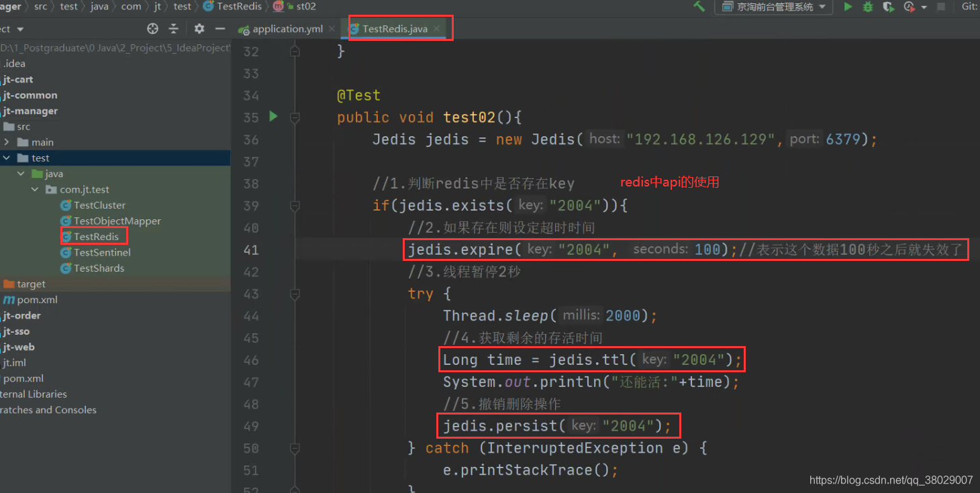Toggle the fold marker at line 35
The image size is (980, 493).
(294, 117)
